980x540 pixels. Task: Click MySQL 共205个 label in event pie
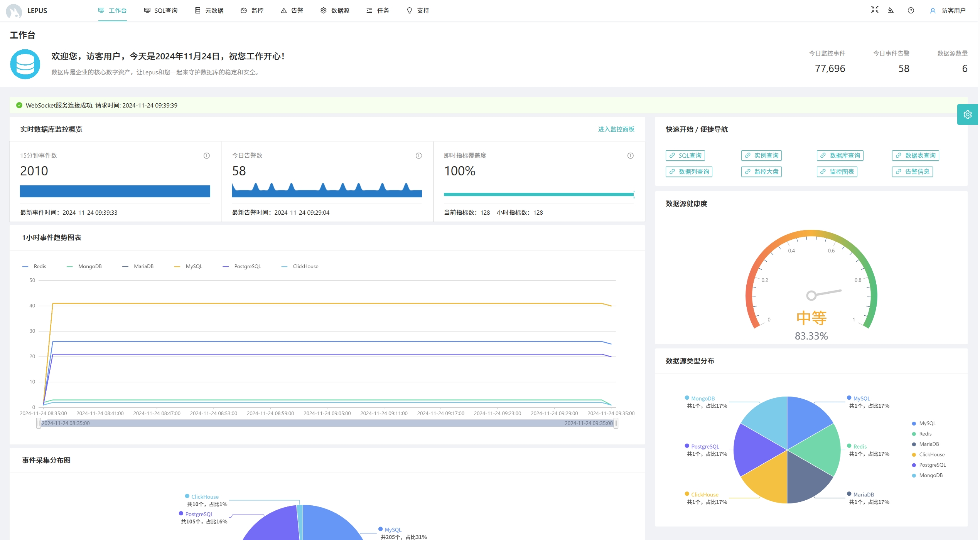coord(403,533)
